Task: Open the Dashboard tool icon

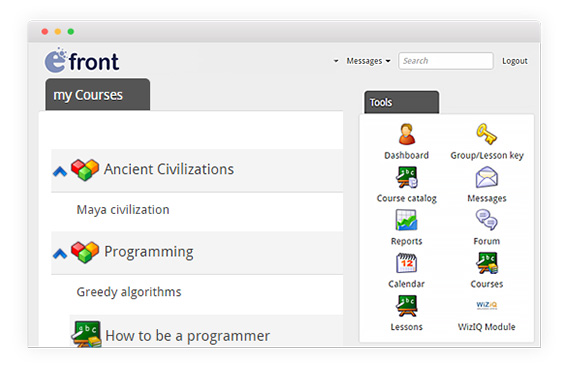Action: coord(406,134)
